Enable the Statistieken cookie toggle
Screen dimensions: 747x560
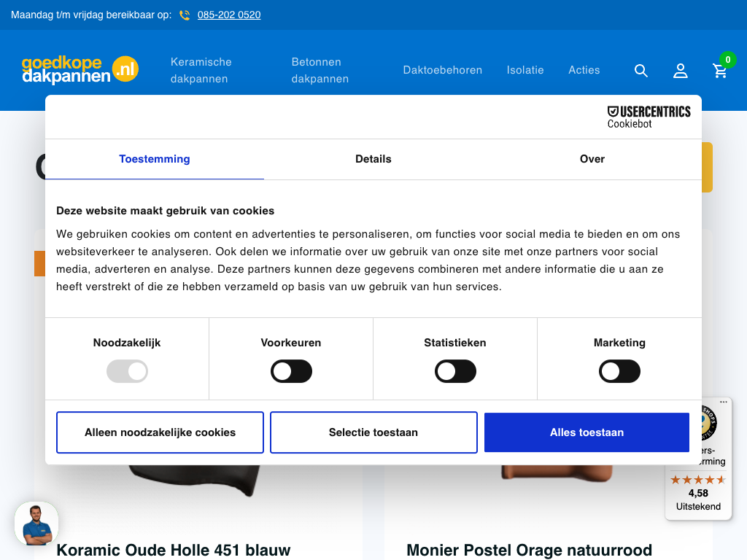(455, 372)
